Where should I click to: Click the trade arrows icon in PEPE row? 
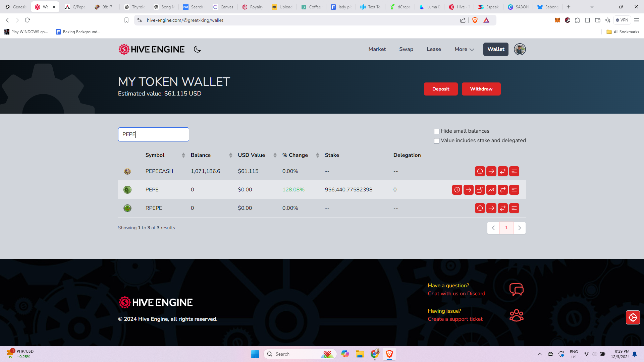pyautogui.click(x=503, y=190)
